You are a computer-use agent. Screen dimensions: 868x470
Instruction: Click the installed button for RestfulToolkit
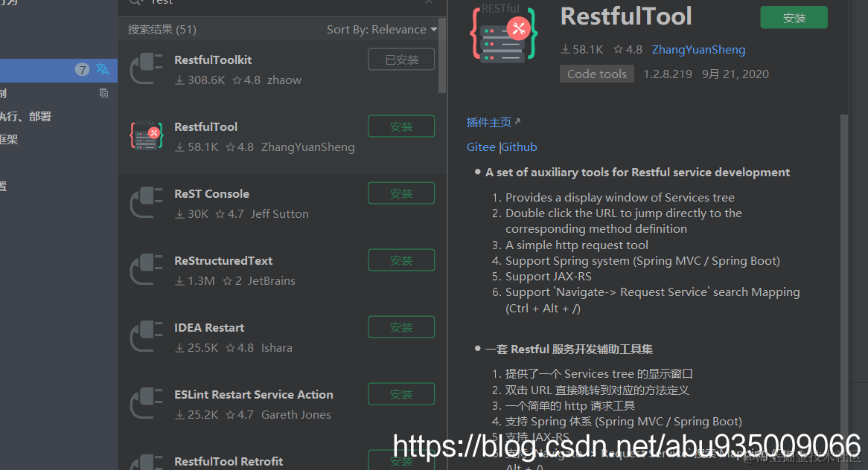coord(401,59)
